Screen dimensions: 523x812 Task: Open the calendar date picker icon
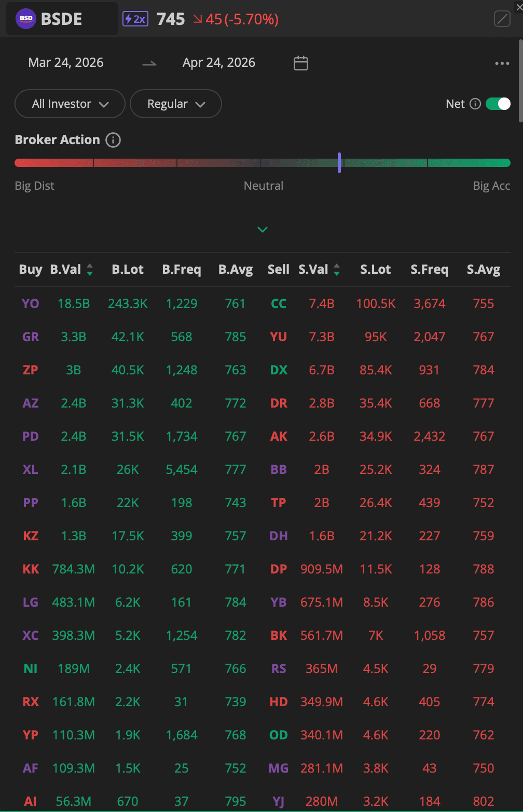tap(301, 63)
